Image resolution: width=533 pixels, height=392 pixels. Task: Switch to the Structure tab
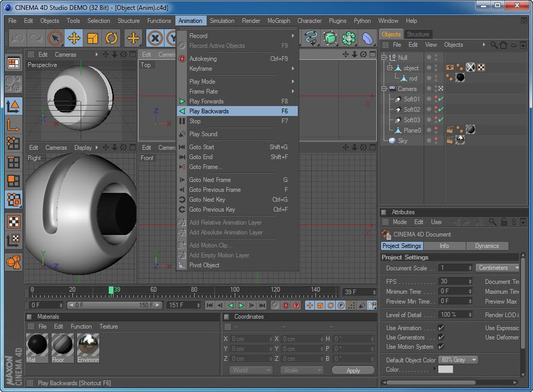pos(418,34)
